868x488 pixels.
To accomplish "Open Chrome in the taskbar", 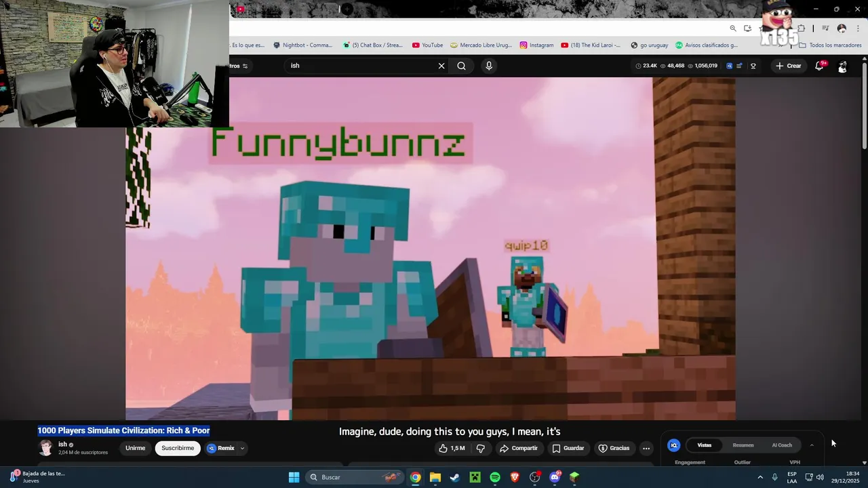I will (x=415, y=477).
